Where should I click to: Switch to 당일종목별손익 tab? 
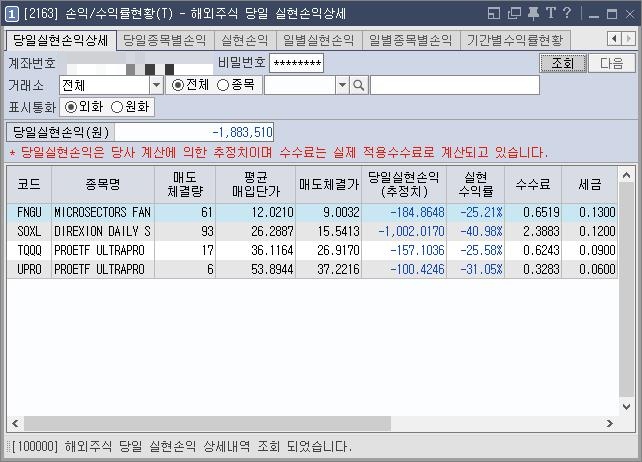coord(165,40)
